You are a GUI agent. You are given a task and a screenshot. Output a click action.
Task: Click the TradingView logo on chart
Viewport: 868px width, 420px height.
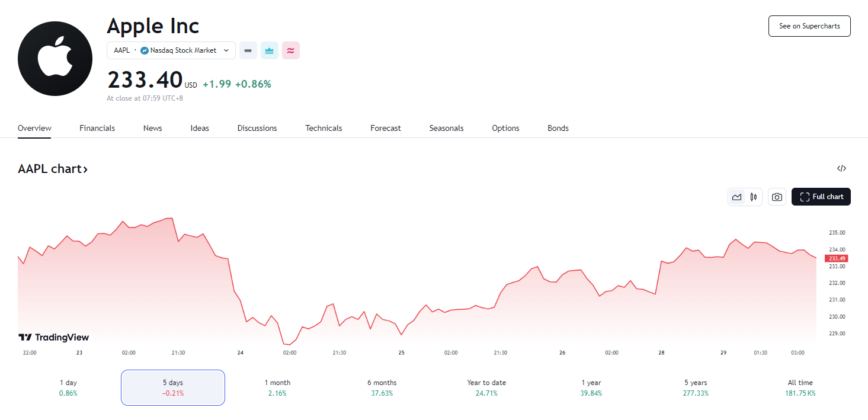tap(54, 338)
